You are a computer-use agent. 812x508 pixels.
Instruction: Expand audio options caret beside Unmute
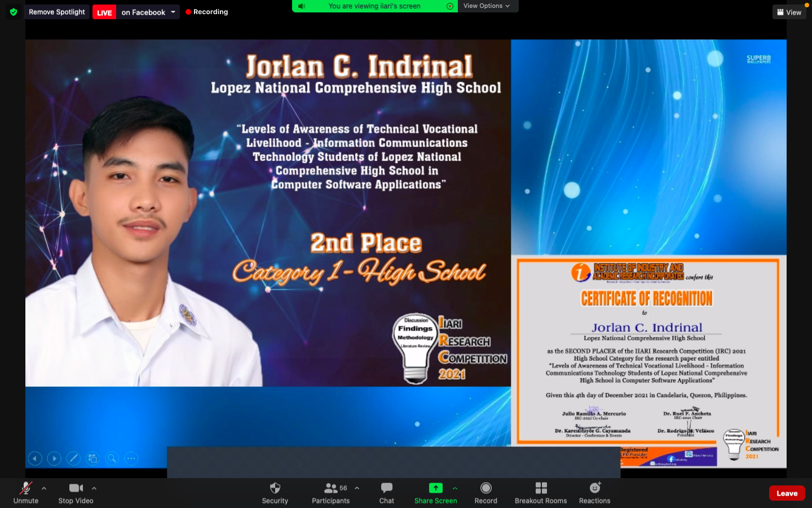click(x=44, y=488)
